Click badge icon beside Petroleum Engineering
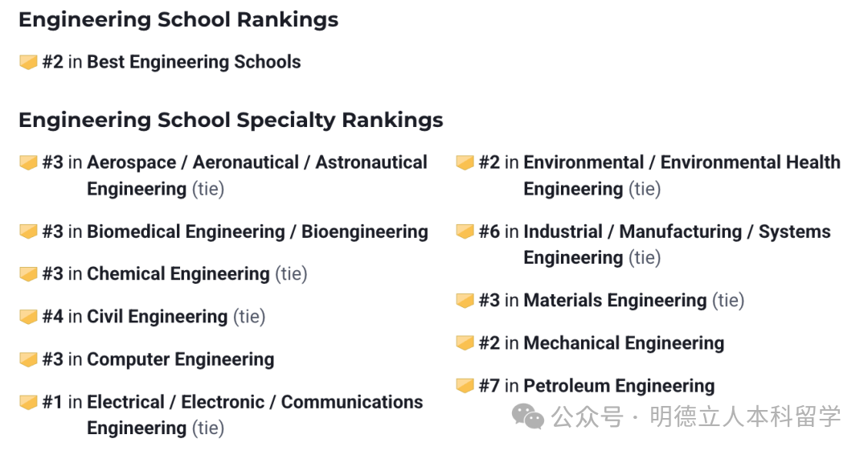The image size is (868, 451). pos(465,385)
